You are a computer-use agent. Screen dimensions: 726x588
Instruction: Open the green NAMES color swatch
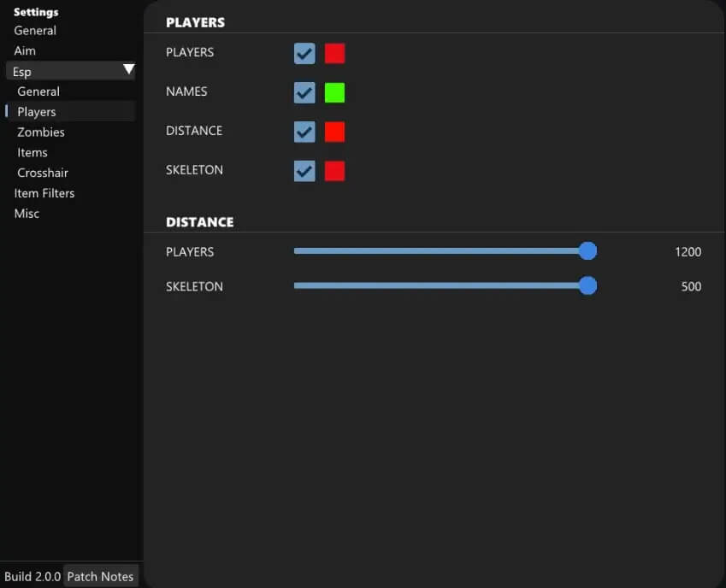[334, 92]
